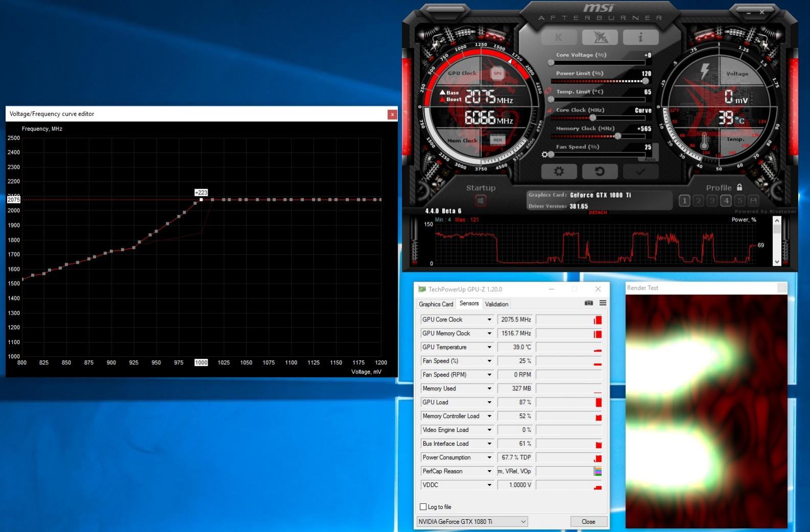Click the Render Test window title bar
The height and width of the screenshot is (532, 810).
[706, 288]
